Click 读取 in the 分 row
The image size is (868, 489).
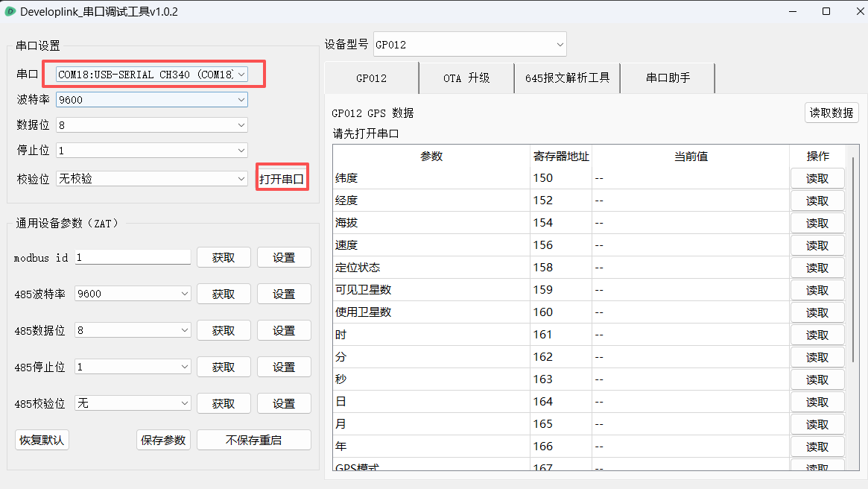pos(817,357)
